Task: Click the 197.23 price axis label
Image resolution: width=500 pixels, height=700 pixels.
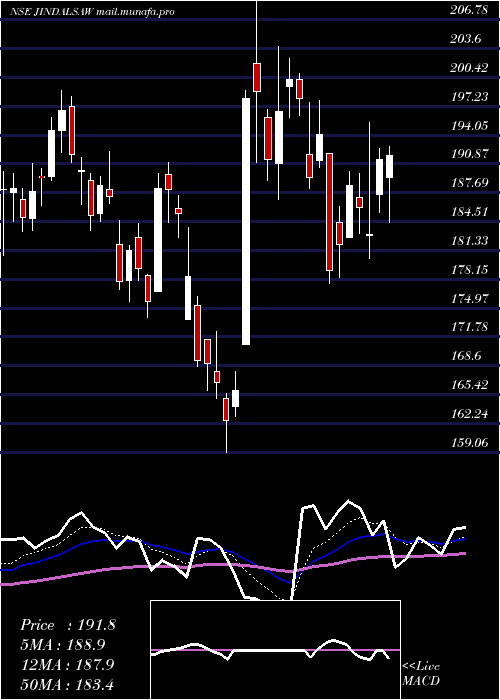Action: (x=469, y=97)
